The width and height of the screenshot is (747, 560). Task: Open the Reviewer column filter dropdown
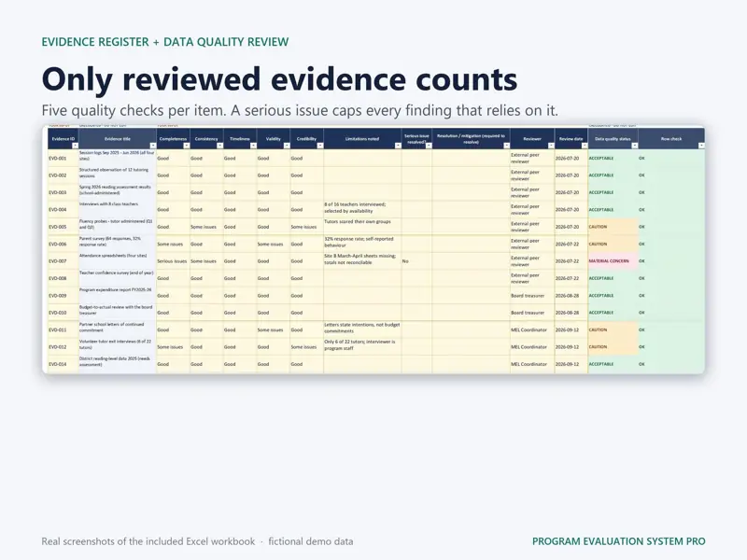click(551, 146)
